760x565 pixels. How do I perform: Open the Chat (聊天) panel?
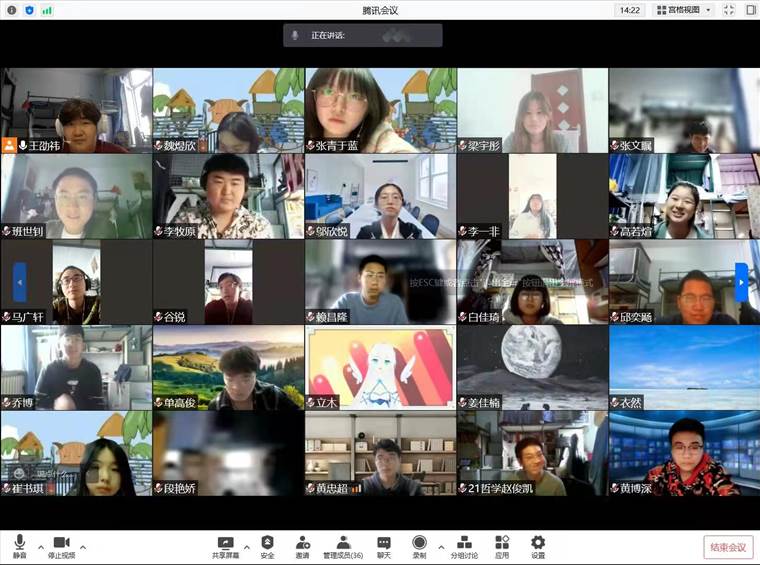pyautogui.click(x=384, y=546)
